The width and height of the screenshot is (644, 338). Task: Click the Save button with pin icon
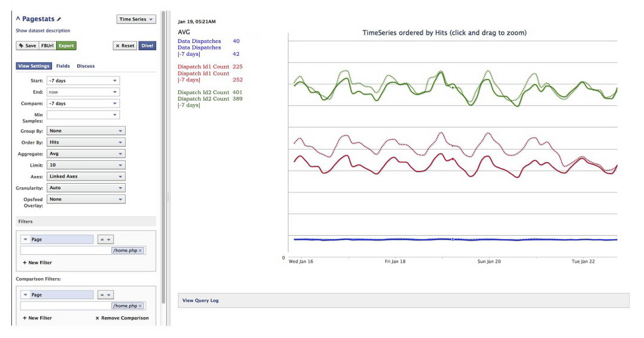click(27, 45)
